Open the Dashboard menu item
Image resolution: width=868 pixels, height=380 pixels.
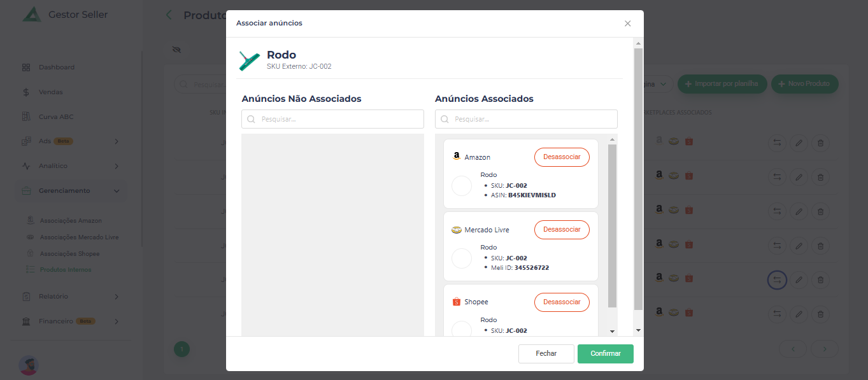(56, 67)
